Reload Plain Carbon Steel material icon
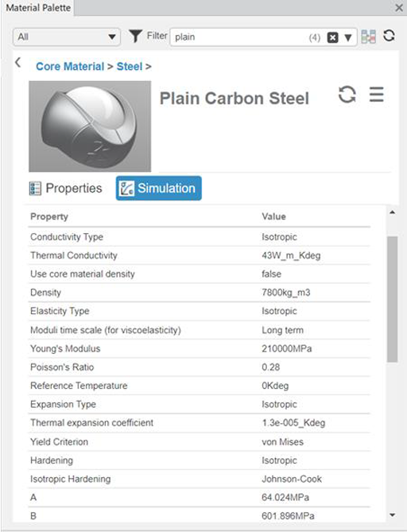The width and height of the screenshot is (407, 532). pos(347,95)
